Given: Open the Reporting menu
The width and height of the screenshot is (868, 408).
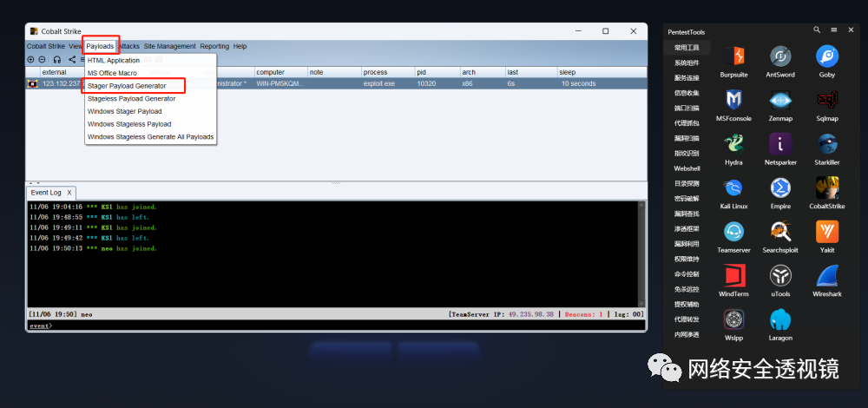Looking at the screenshot, I should point(214,47).
